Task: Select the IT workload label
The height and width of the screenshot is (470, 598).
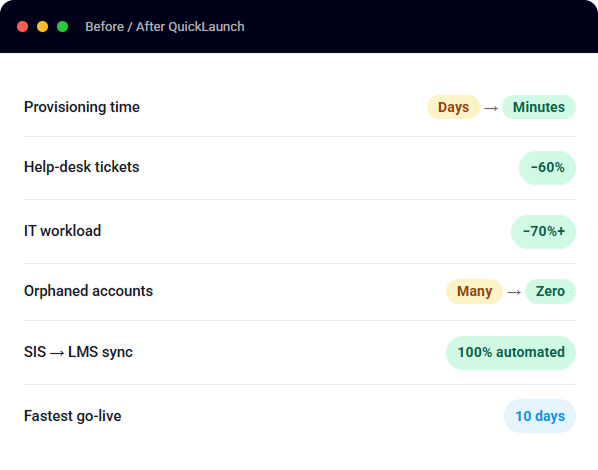Action: tap(63, 231)
